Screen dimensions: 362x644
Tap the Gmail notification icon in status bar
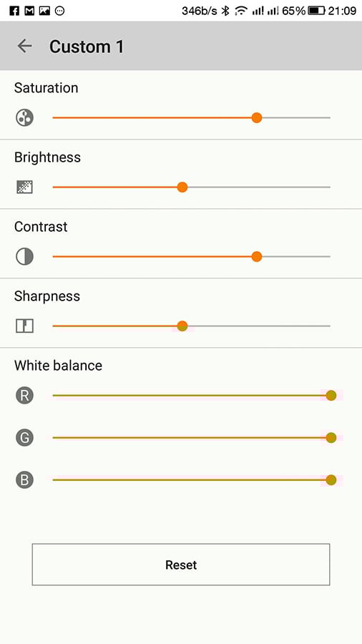tap(29, 11)
